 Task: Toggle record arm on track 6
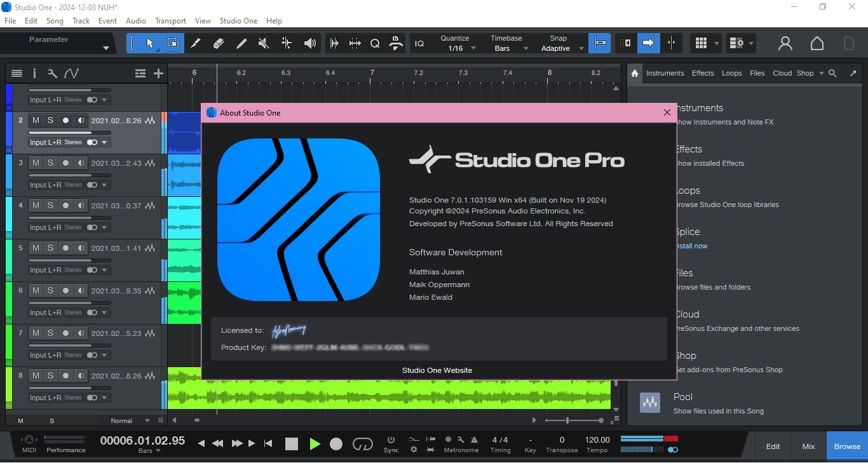(x=65, y=291)
